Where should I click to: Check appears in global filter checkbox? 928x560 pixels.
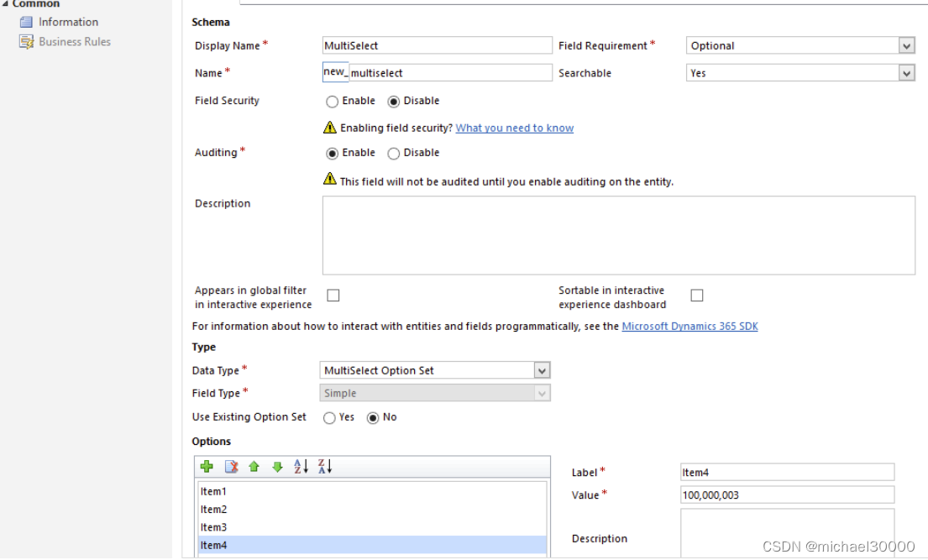[332, 295]
